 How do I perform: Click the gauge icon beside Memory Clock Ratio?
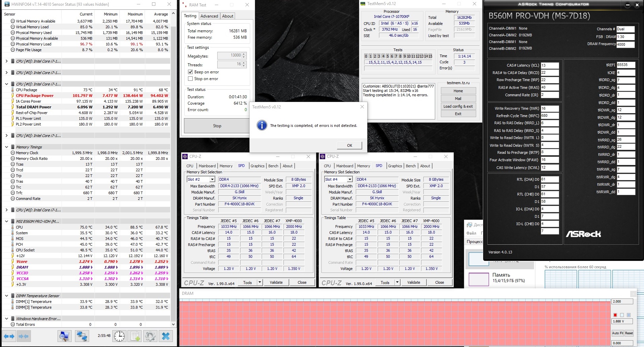click(x=13, y=159)
